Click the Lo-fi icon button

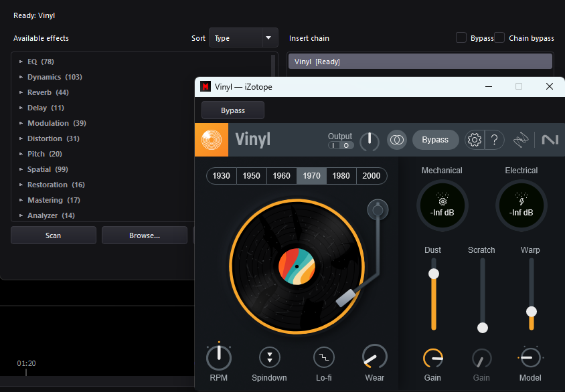click(x=323, y=357)
